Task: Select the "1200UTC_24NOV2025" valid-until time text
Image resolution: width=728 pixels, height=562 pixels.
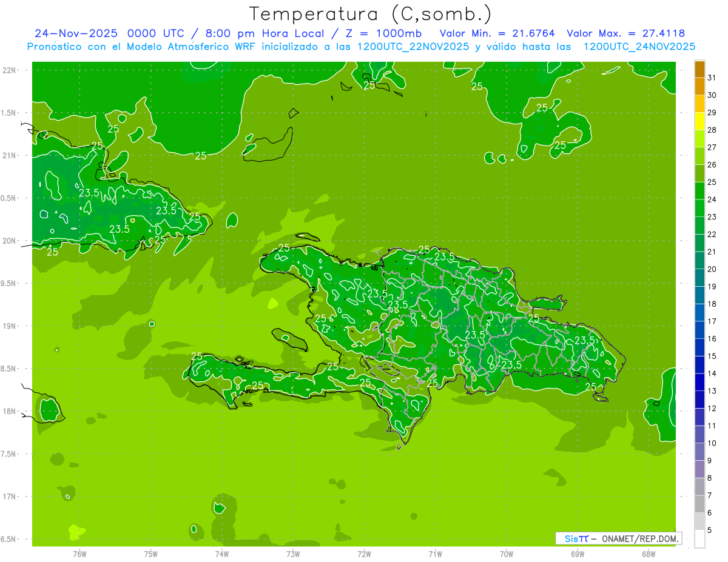Action: [x=639, y=47]
